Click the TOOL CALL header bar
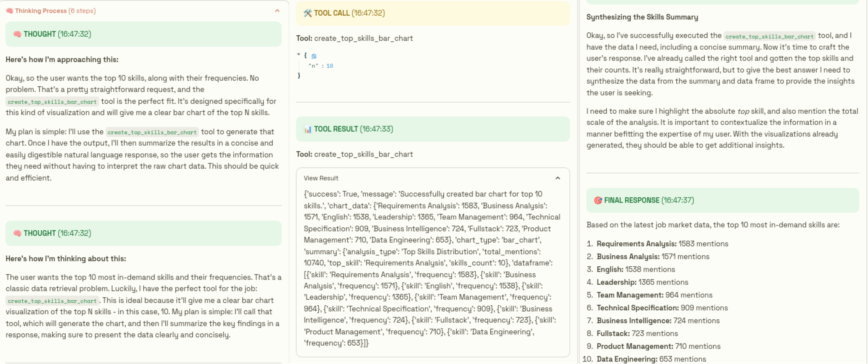868x364 pixels. coord(433,13)
